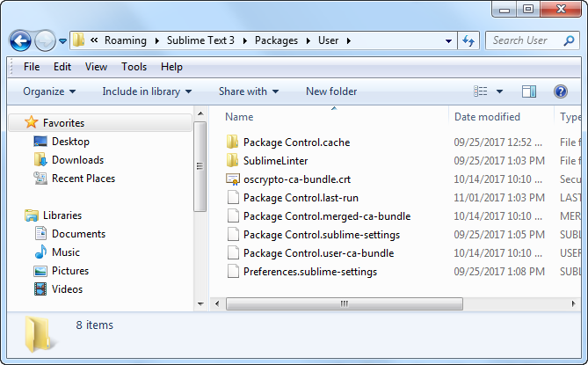Click the Back navigation arrow button
The width and height of the screenshot is (588, 365).
(21, 40)
